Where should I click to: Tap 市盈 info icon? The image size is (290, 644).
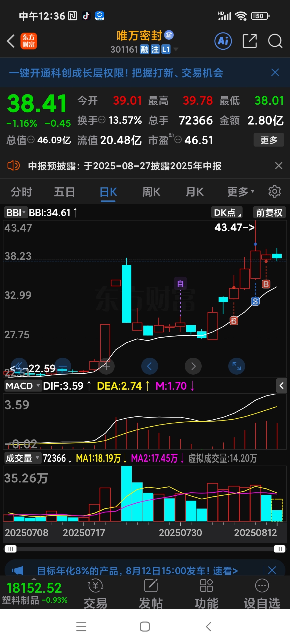coord(178,139)
